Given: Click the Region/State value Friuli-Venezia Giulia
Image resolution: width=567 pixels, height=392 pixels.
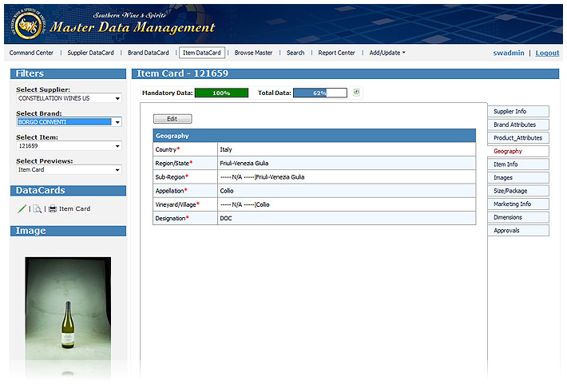Looking at the screenshot, I should pyautogui.click(x=244, y=163).
